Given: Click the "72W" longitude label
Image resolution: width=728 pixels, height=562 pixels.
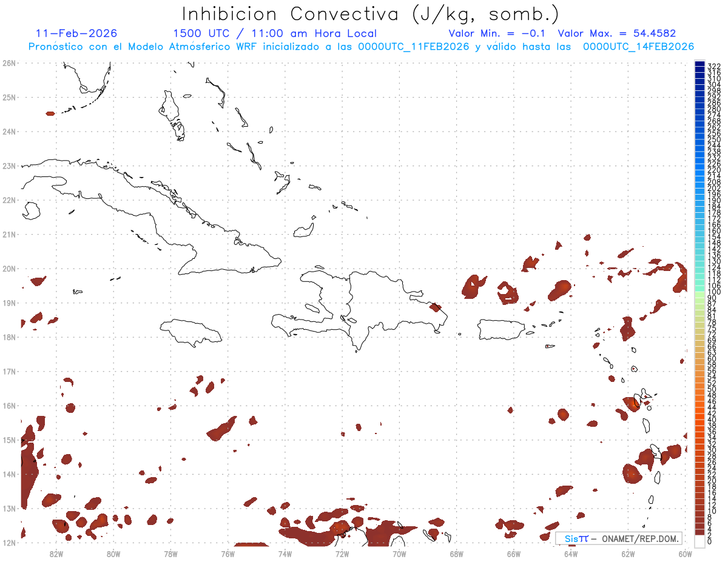Looking at the screenshot, I should pyautogui.click(x=342, y=554).
